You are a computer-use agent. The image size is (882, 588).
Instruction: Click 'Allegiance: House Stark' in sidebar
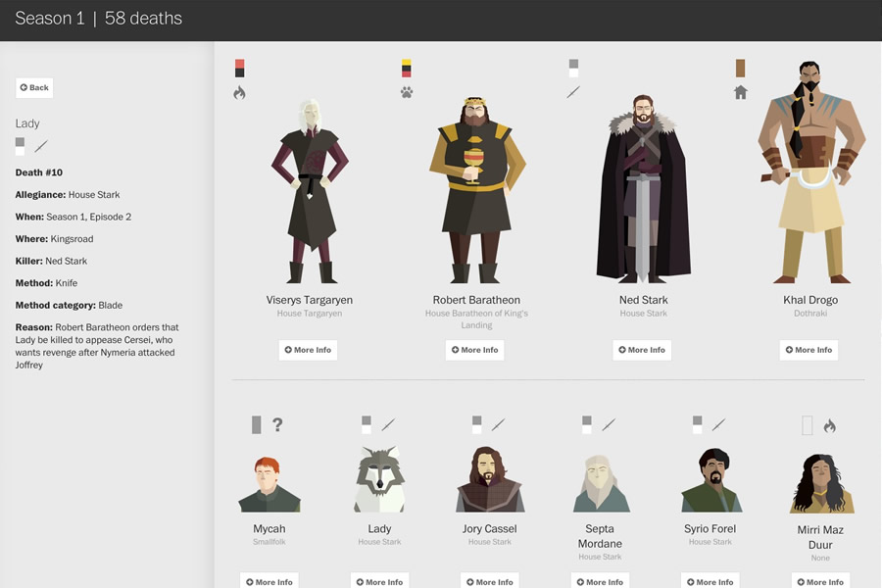[x=68, y=195]
